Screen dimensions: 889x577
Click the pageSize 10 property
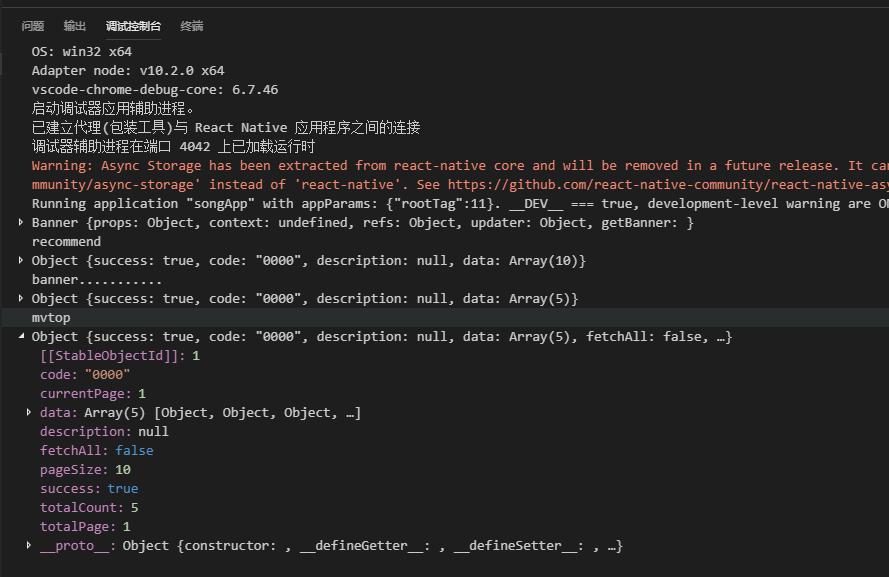(x=85, y=469)
